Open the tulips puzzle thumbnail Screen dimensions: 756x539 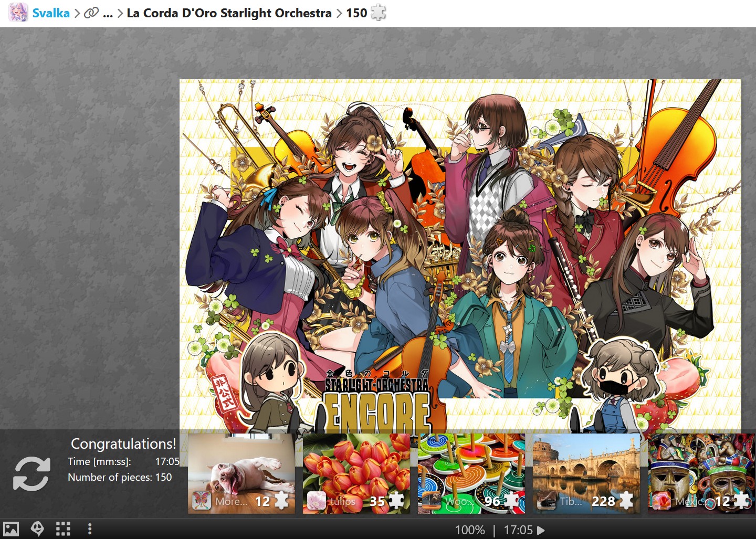click(x=356, y=473)
